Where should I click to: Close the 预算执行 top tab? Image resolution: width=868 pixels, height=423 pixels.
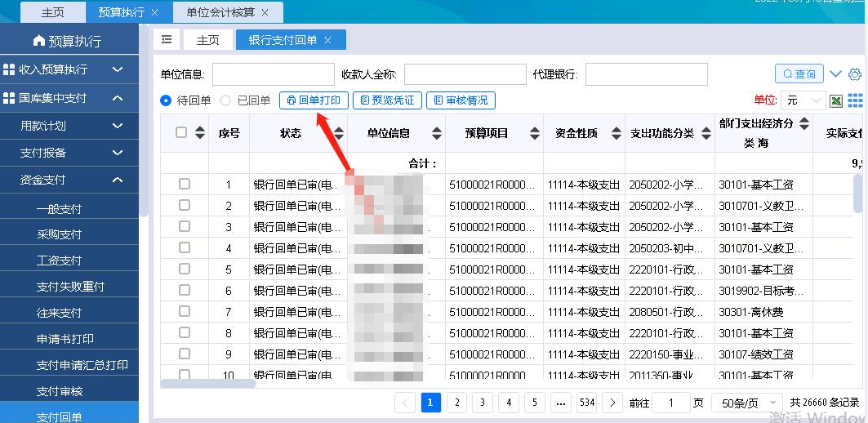click(x=155, y=12)
